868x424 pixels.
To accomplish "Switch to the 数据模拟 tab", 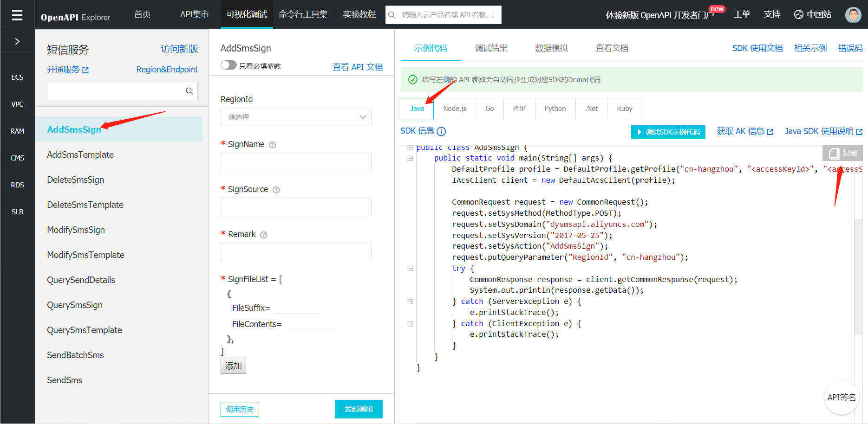I will [551, 48].
